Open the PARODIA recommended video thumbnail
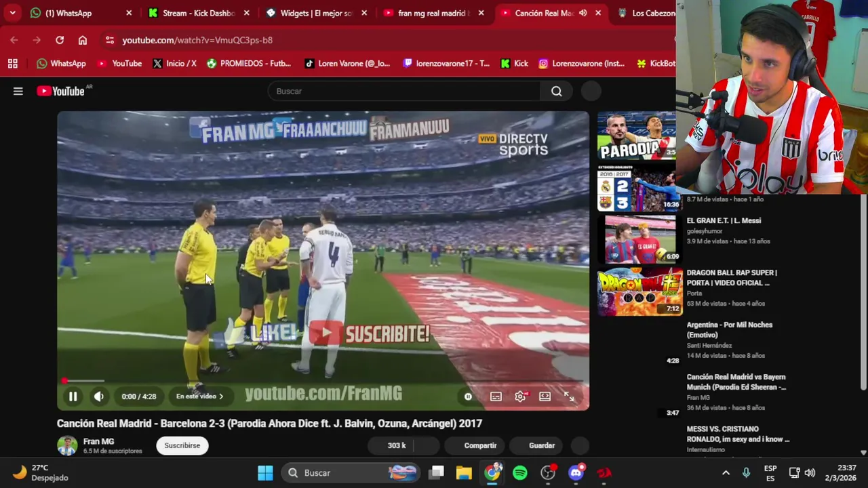This screenshot has height=488, width=868. tap(636, 136)
